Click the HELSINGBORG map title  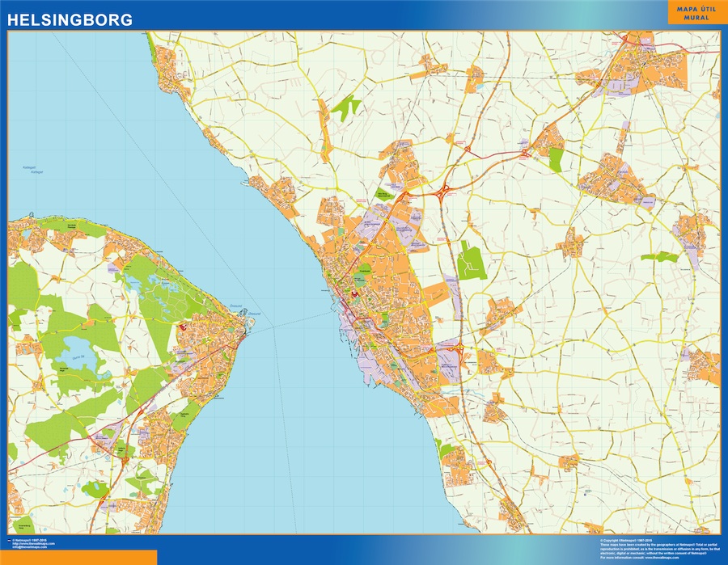70,19
